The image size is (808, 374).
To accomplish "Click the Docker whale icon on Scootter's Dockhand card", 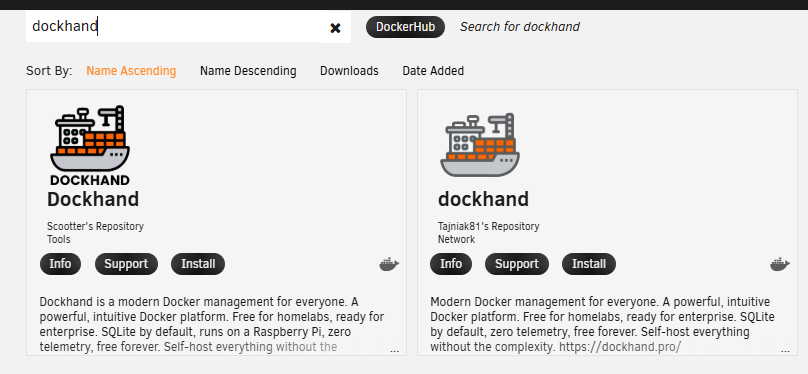I will [389, 265].
